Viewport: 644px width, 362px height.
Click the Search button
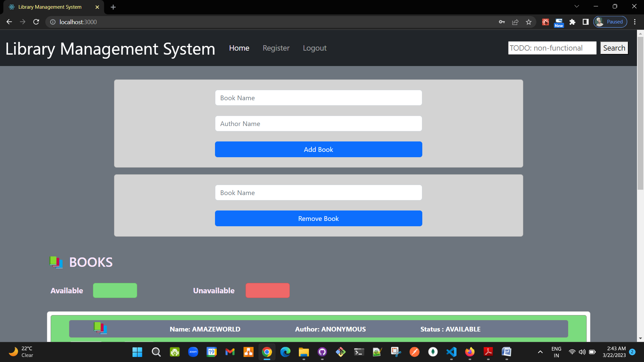[614, 48]
